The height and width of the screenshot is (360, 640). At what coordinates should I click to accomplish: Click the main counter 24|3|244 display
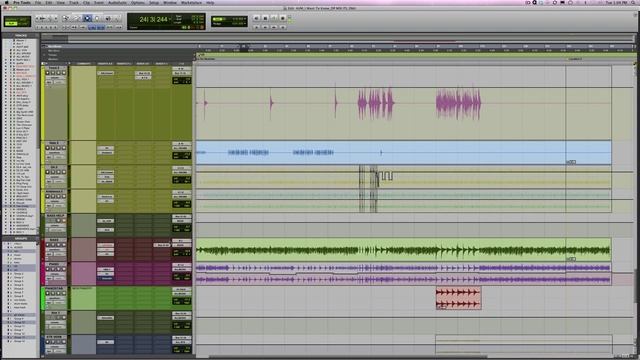[x=153, y=19]
